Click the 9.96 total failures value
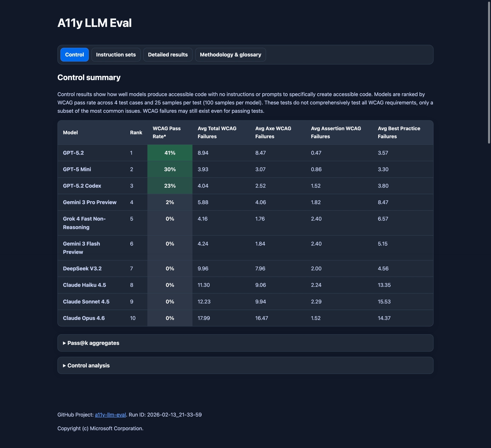 203,268
